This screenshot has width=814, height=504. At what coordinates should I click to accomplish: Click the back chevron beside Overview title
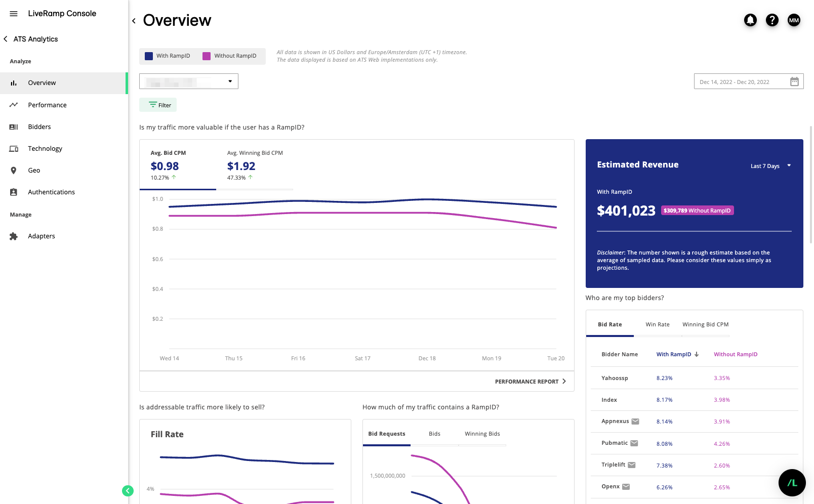pyautogui.click(x=134, y=21)
